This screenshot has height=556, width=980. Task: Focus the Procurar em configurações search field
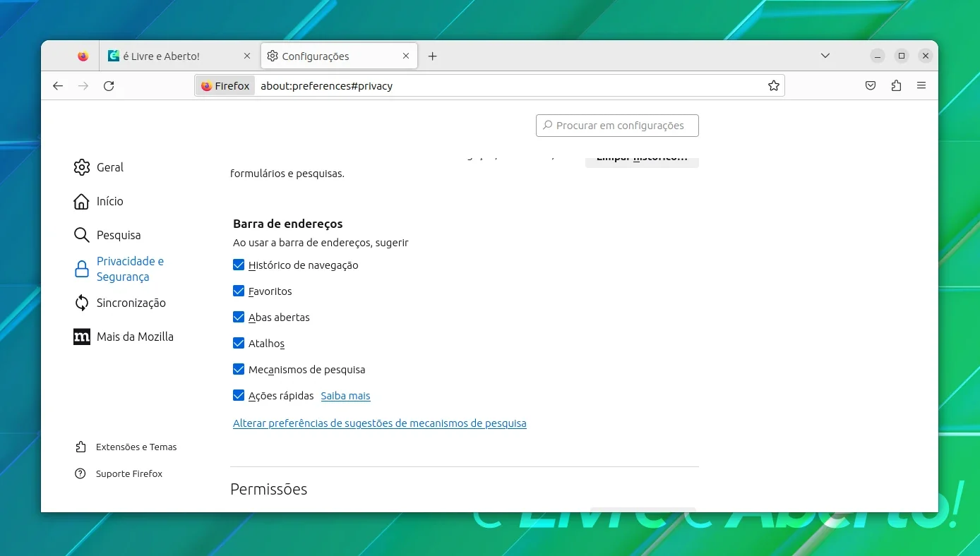pos(617,126)
